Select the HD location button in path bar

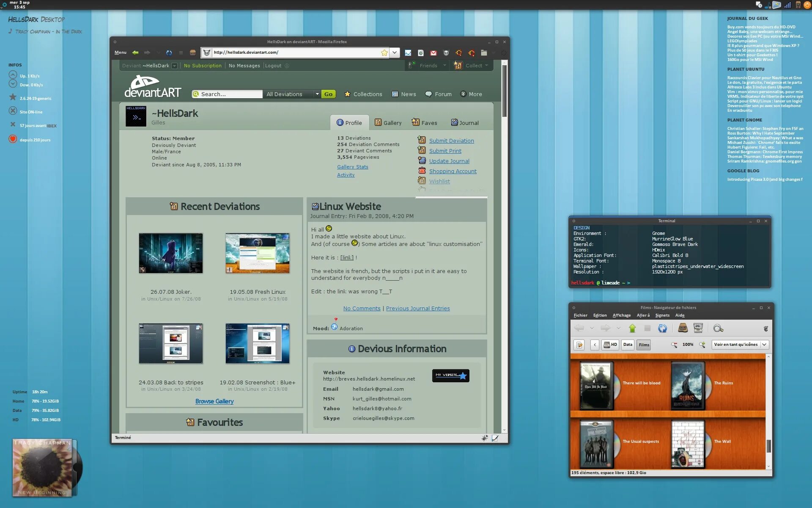610,344
